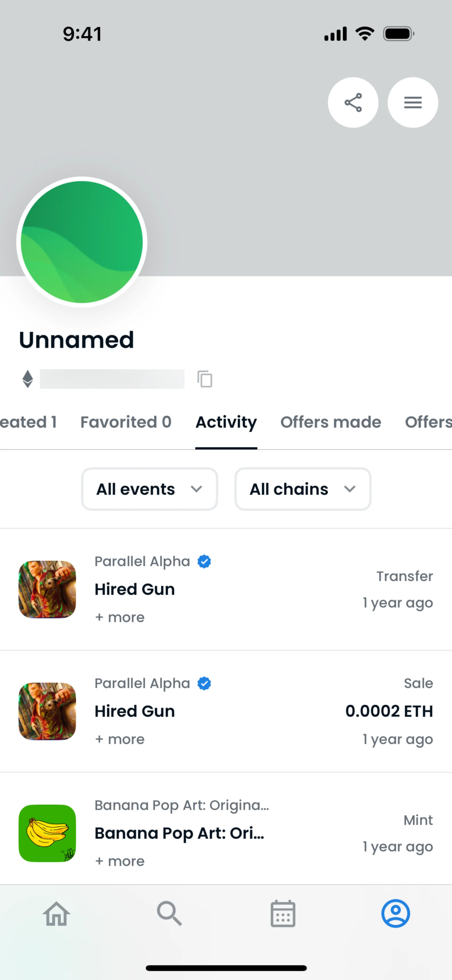Expand the All events dropdown
This screenshot has width=452, height=980.
click(149, 489)
